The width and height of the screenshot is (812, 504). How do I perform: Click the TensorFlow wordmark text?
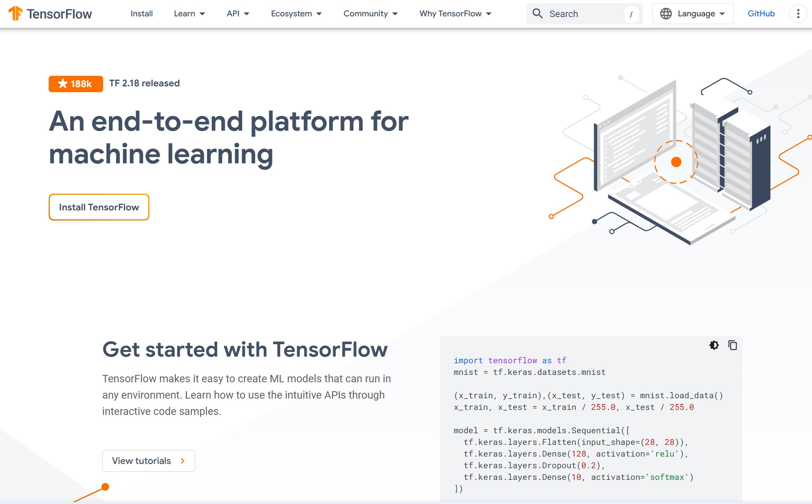click(59, 14)
